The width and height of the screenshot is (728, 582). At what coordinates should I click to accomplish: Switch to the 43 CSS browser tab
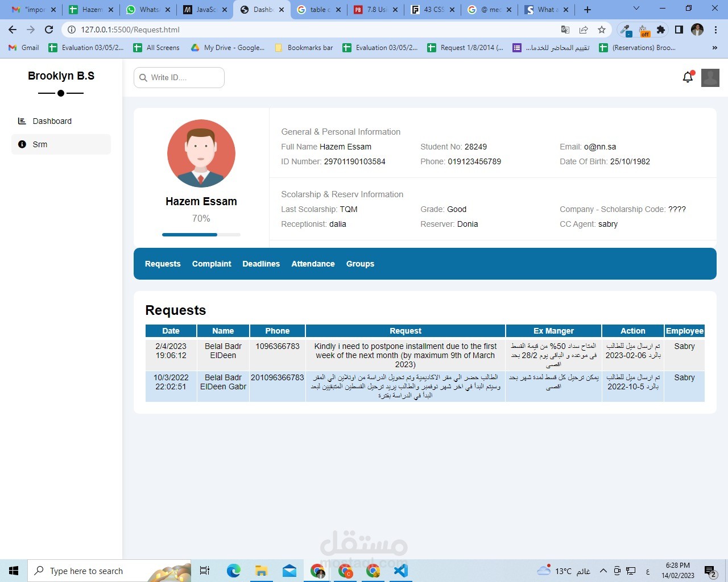pyautogui.click(x=432, y=10)
